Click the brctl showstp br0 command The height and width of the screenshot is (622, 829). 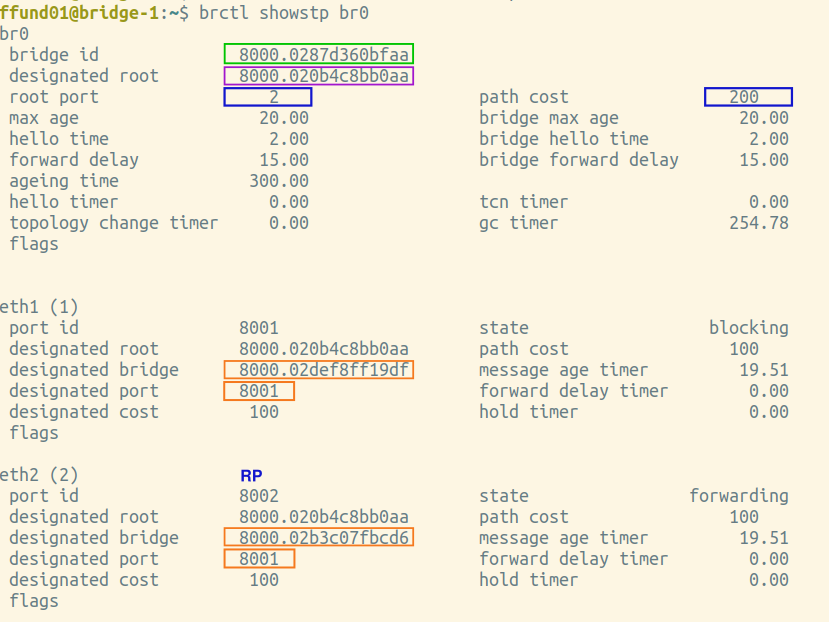pyautogui.click(x=284, y=13)
